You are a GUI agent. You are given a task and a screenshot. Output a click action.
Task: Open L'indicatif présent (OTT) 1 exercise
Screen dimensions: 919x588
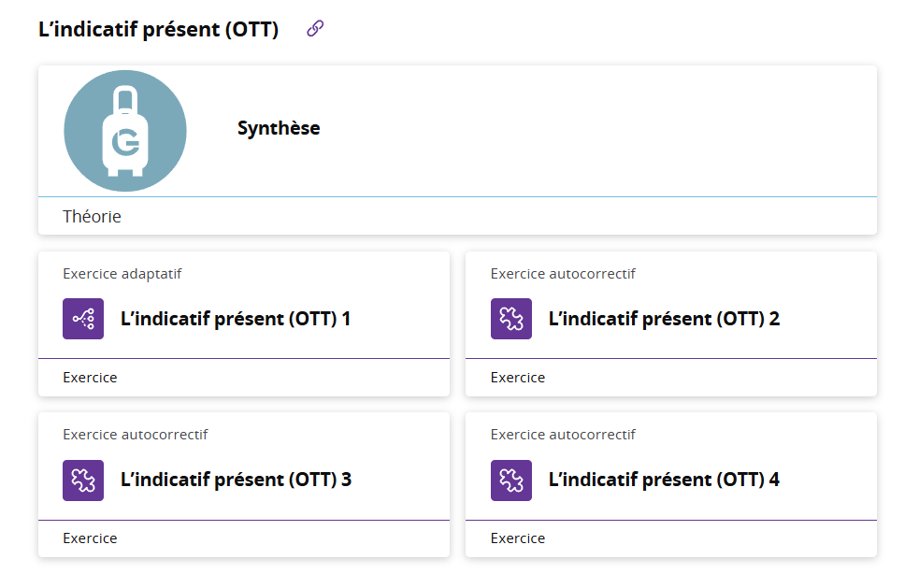[236, 319]
